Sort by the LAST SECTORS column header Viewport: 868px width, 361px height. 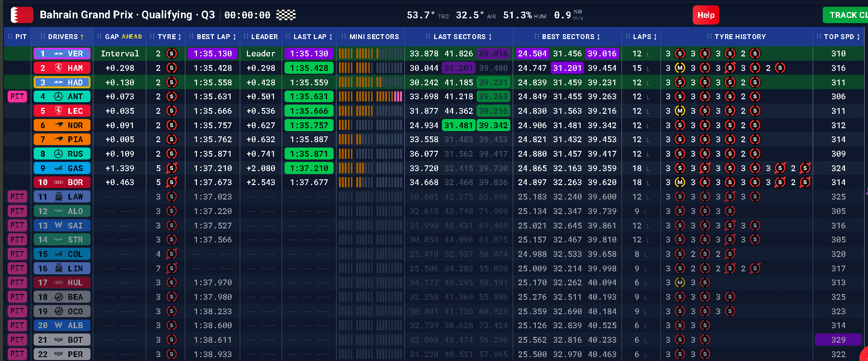(459, 37)
